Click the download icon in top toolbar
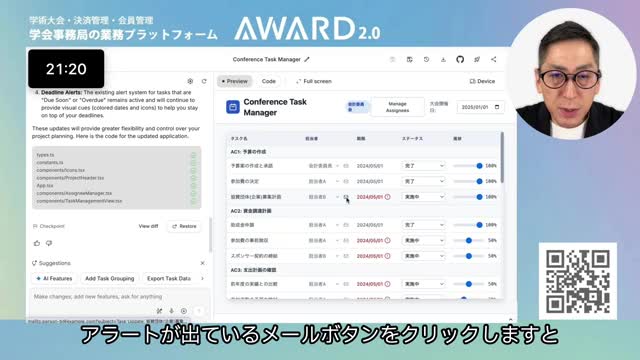 pos(443,60)
